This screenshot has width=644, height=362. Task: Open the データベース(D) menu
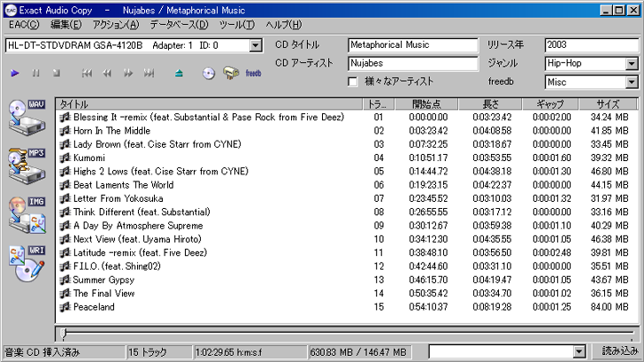179,25
